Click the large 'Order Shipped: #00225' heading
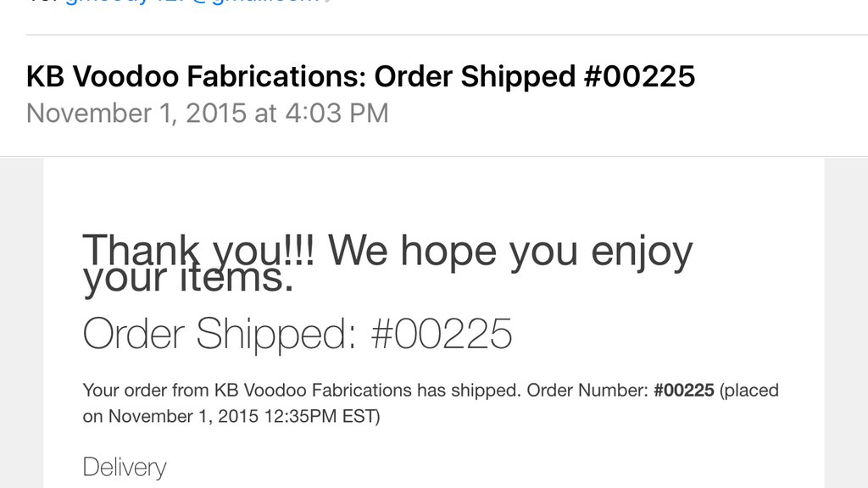 [x=298, y=334]
